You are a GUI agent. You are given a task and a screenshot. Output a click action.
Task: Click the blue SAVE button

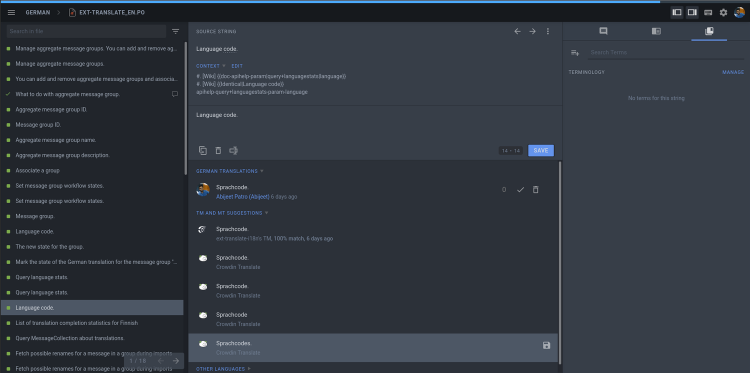pyautogui.click(x=541, y=151)
